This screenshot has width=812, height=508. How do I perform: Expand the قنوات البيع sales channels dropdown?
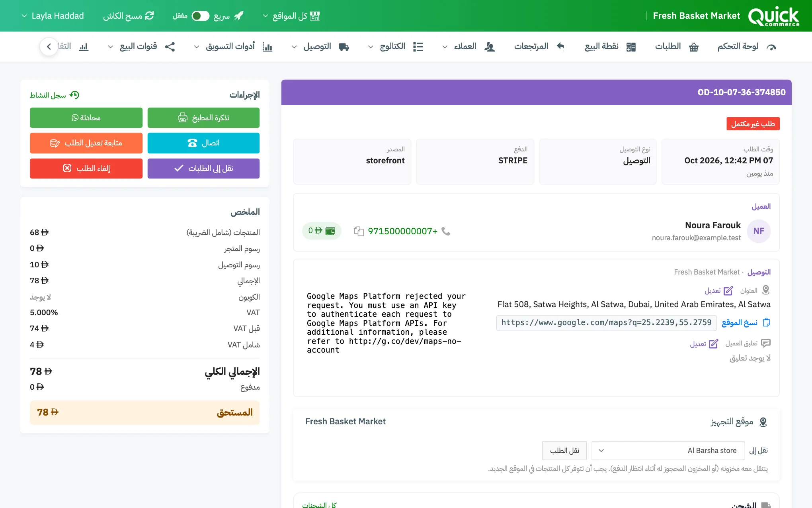pos(141,47)
